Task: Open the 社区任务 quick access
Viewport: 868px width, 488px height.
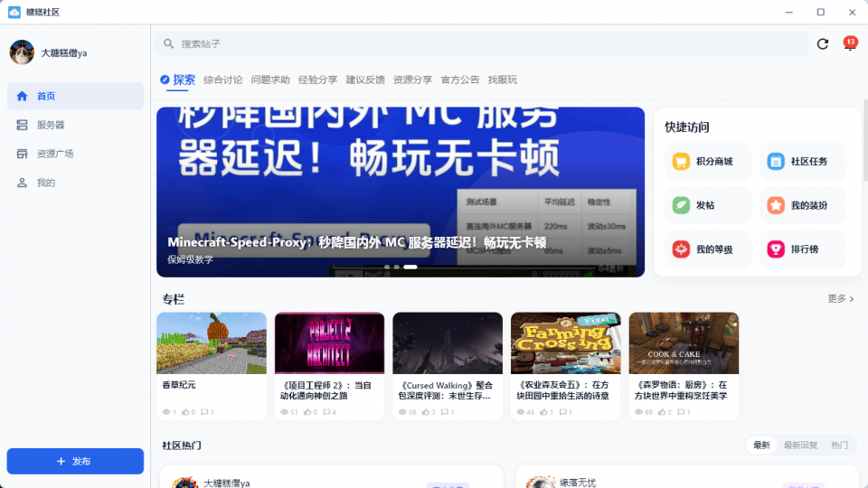Action: (803, 161)
